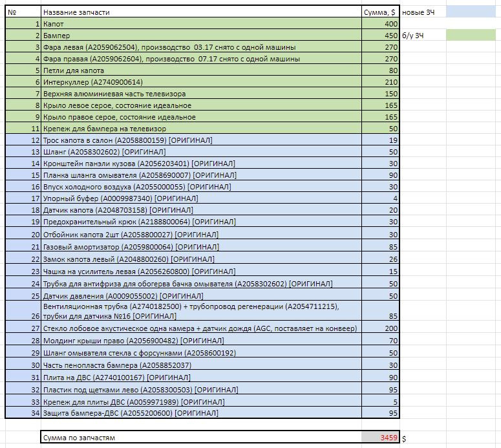The height and width of the screenshot is (448, 501).
Task: Click the price cell 450 for Бампер
Action: 380,35
